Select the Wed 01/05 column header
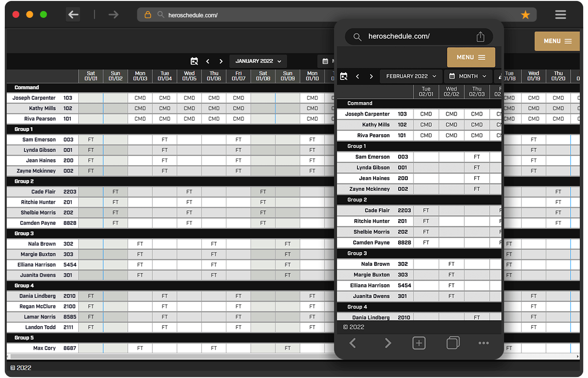 189,76
